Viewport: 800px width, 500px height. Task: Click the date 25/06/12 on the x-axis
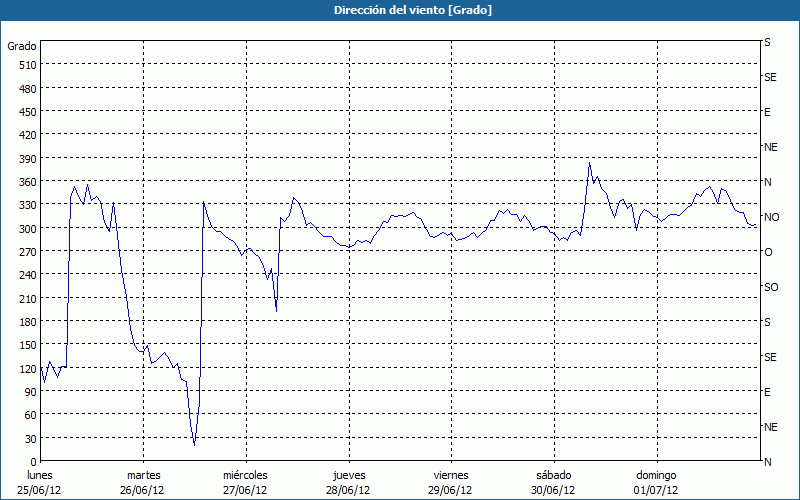(x=39, y=490)
